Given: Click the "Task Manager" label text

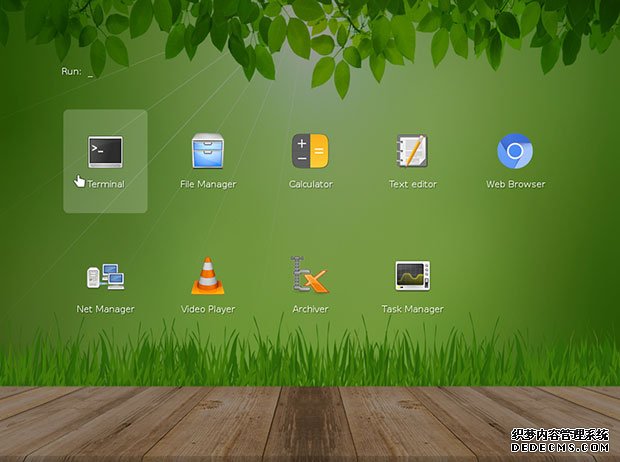Looking at the screenshot, I should pyautogui.click(x=413, y=309).
